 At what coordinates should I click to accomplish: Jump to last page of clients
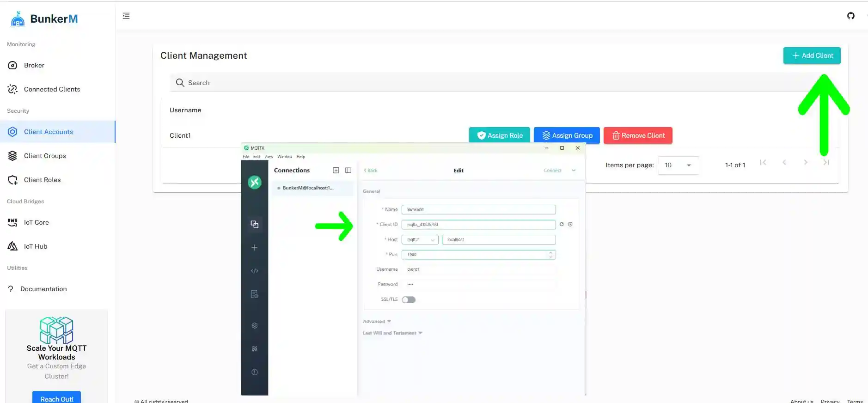tap(827, 162)
